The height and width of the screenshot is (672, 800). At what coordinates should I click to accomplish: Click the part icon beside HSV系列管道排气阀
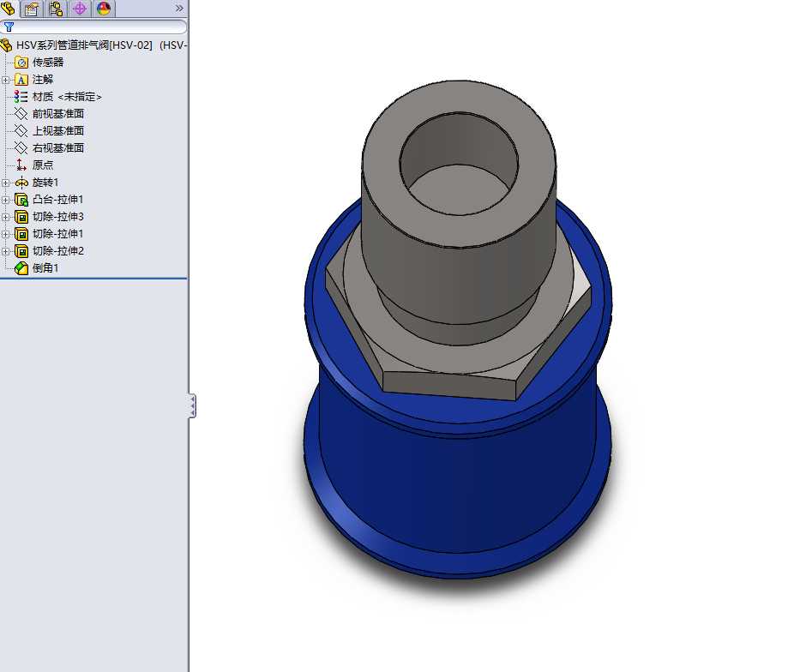pyautogui.click(x=6, y=45)
